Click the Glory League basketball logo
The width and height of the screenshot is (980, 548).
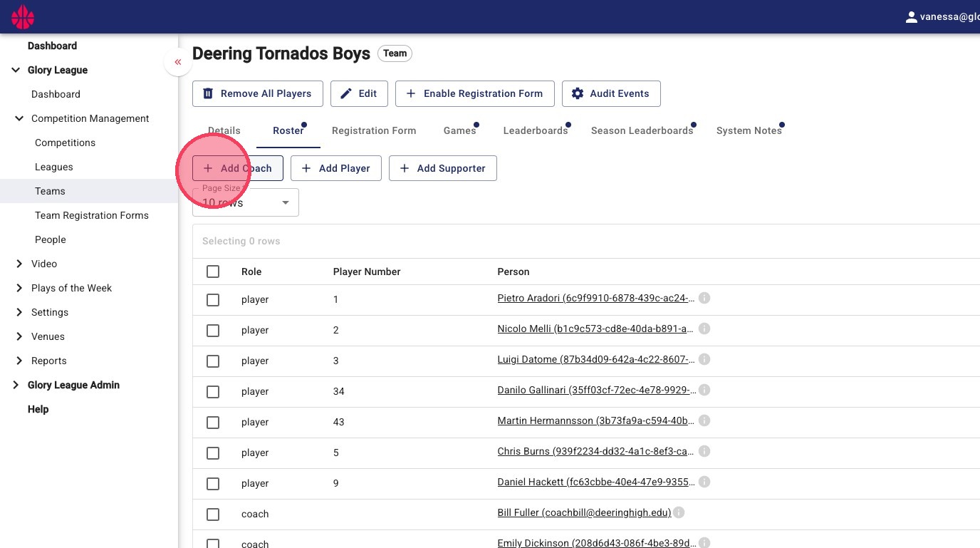23,17
